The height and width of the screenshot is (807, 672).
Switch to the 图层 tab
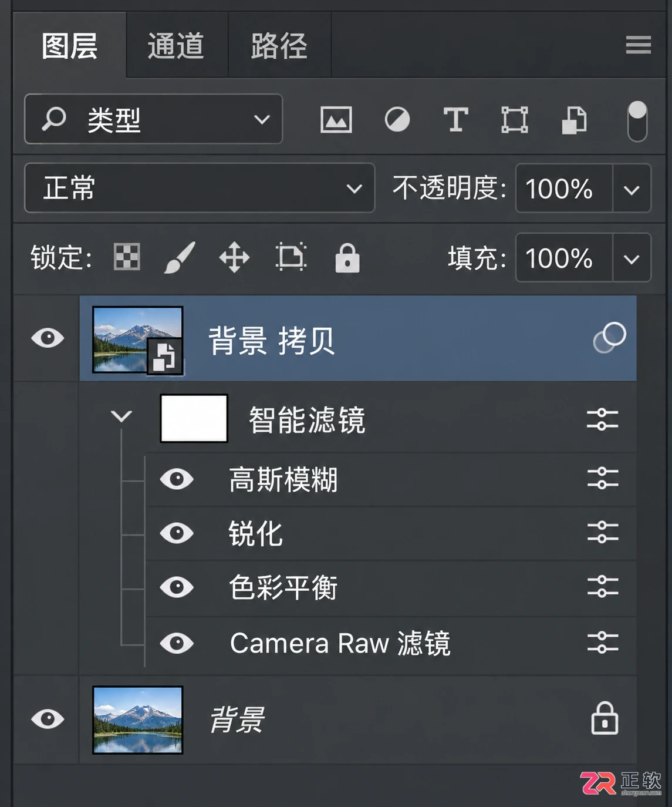click(x=70, y=45)
